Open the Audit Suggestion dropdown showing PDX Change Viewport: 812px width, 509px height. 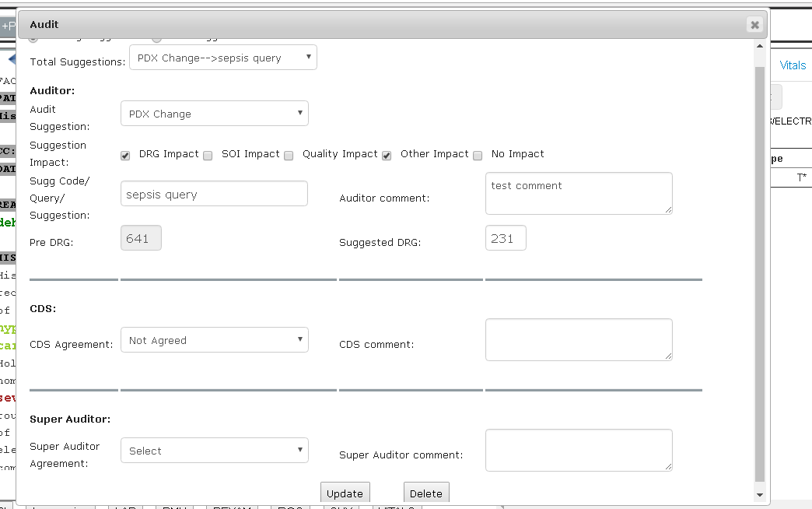[x=214, y=113]
